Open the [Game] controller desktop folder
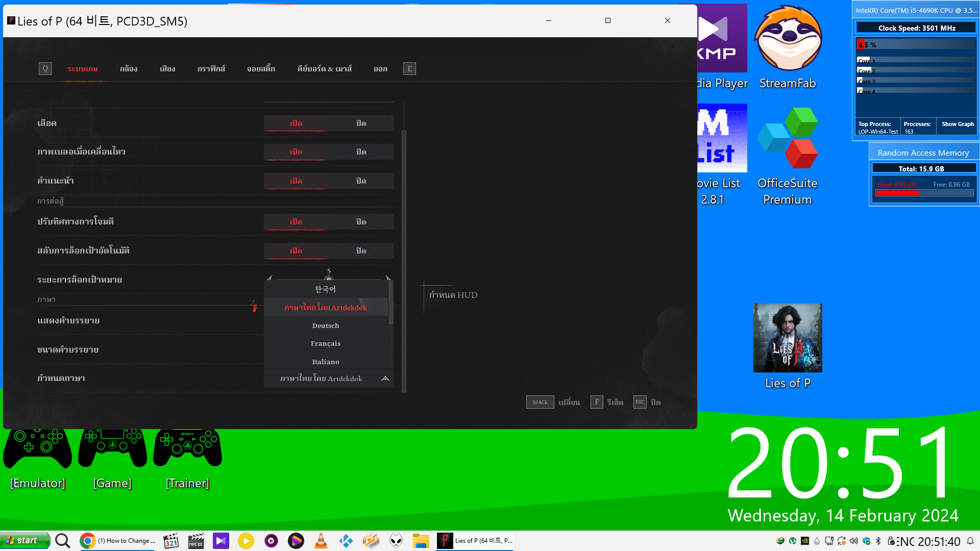The height and width of the screenshot is (551, 980). tap(112, 459)
